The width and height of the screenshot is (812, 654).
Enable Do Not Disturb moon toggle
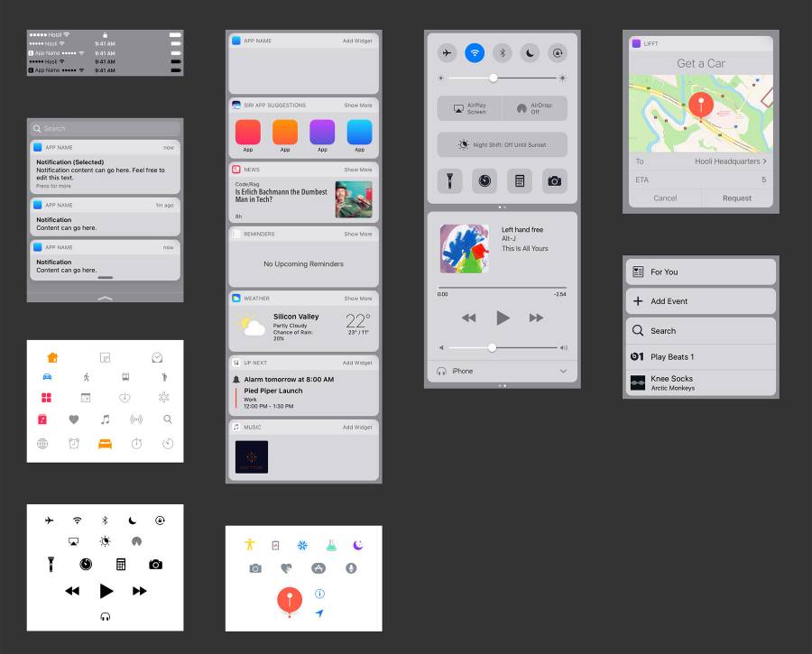[531, 53]
